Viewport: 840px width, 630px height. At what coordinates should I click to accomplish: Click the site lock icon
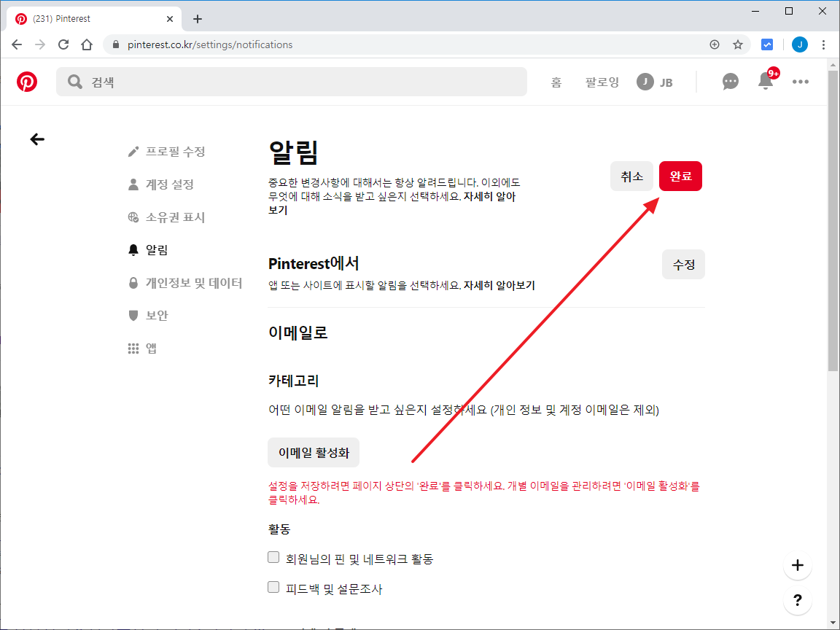[x=115, y=44]
